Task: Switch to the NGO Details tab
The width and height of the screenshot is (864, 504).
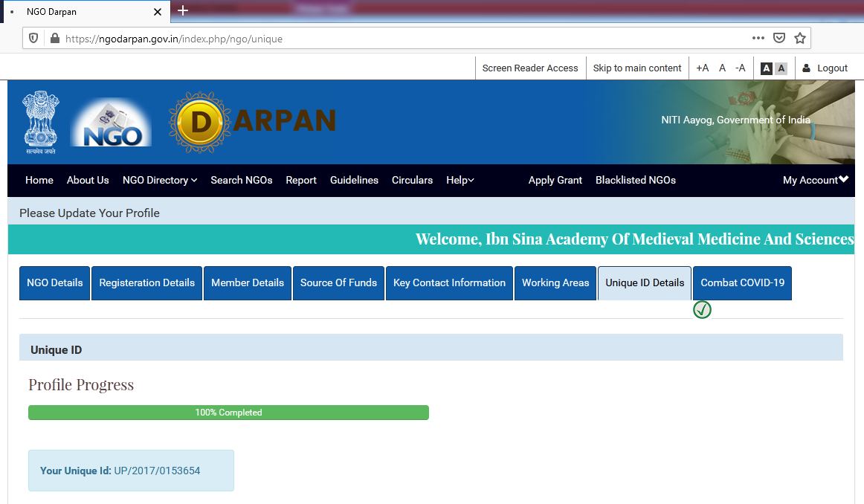Action: [x=54, y=283]
